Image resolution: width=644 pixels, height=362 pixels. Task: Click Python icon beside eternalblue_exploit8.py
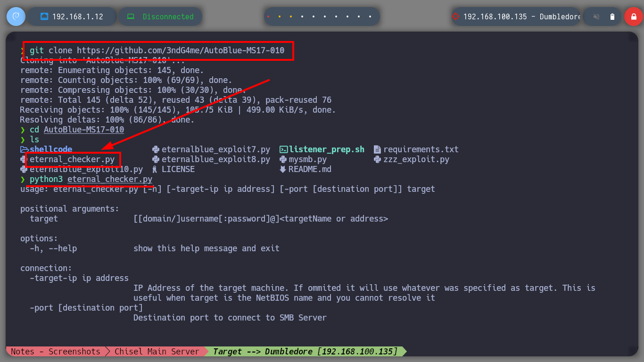click(x=156, y=159)
